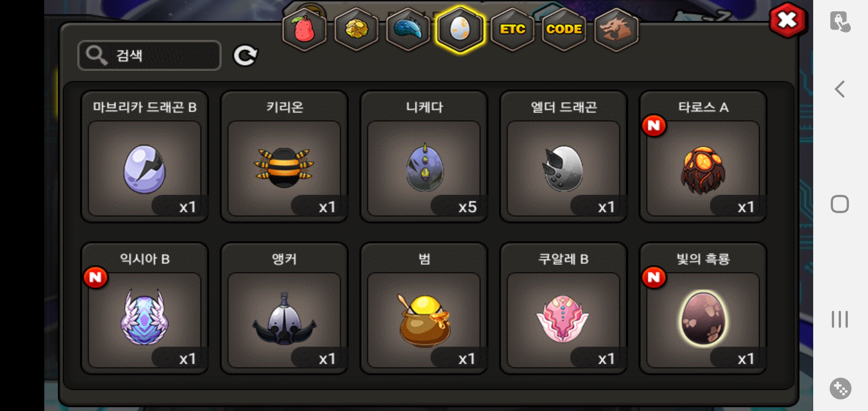This screenshot has width=868, height=411.
Task: Choose the 앵커 anchor egg
Action: 284,309
